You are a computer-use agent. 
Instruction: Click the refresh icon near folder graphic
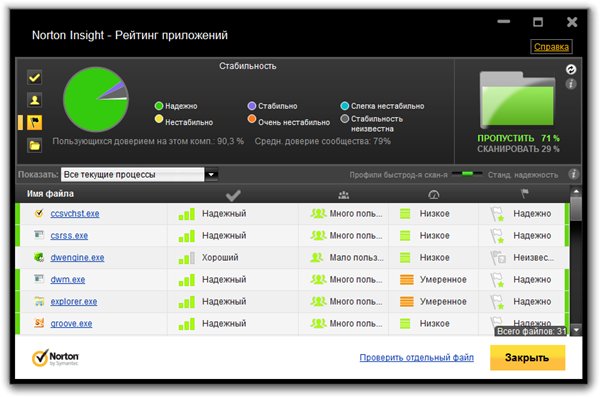click(571, 69)
